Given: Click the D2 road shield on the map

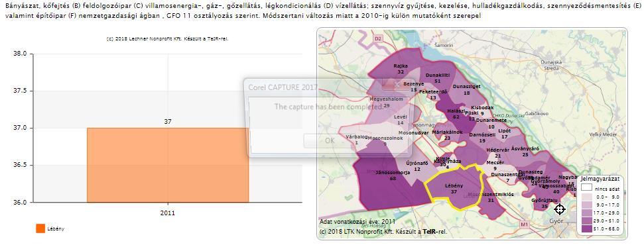Looking at the screenshot, I should (378, 38).
